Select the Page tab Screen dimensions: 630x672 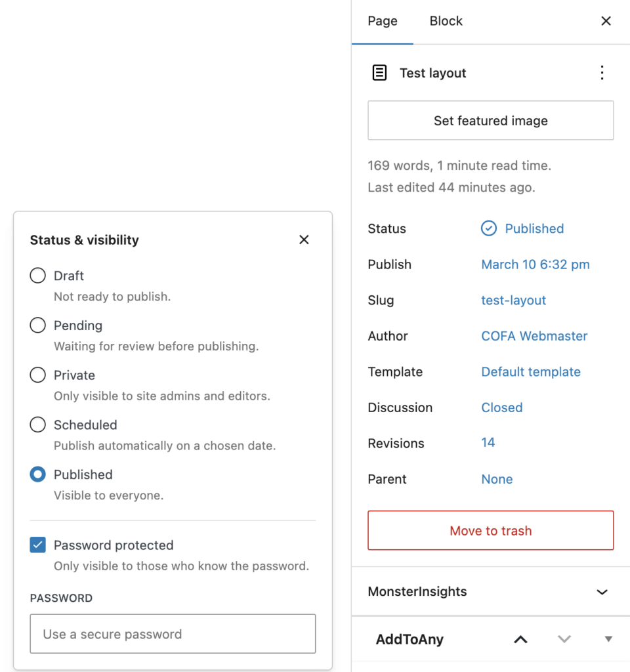tap(383, 20)
